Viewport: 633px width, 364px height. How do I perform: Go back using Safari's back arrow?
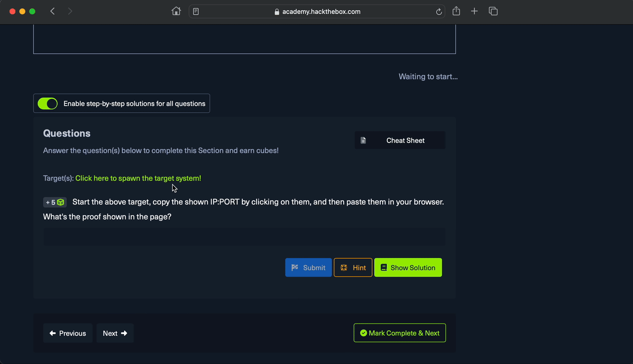(52, 11)
